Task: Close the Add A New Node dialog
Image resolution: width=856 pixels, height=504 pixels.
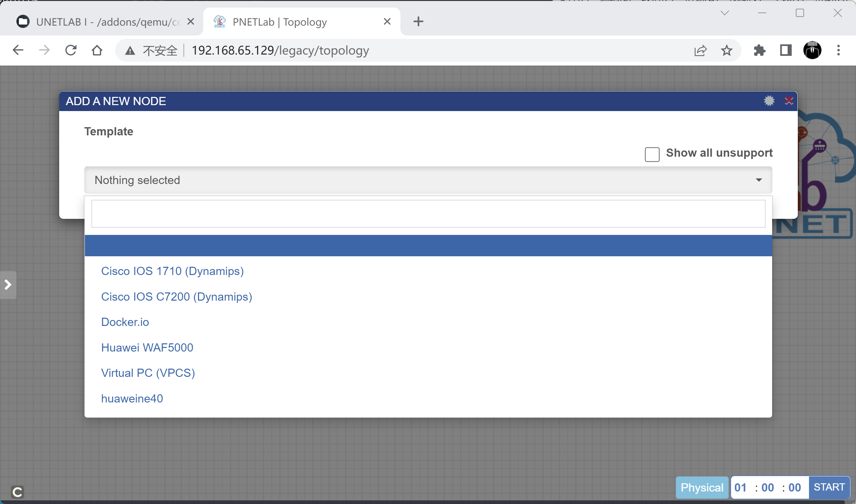Action: tap(789, 101)
